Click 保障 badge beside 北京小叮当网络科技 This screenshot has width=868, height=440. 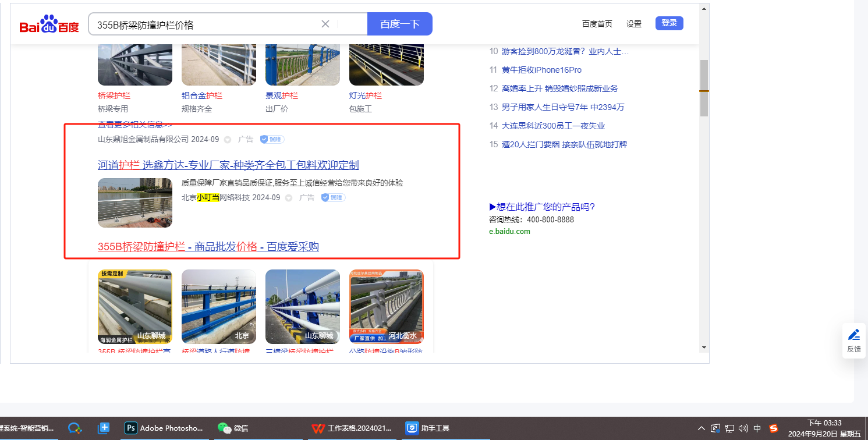pyautogui.click(x=333, y=197)
